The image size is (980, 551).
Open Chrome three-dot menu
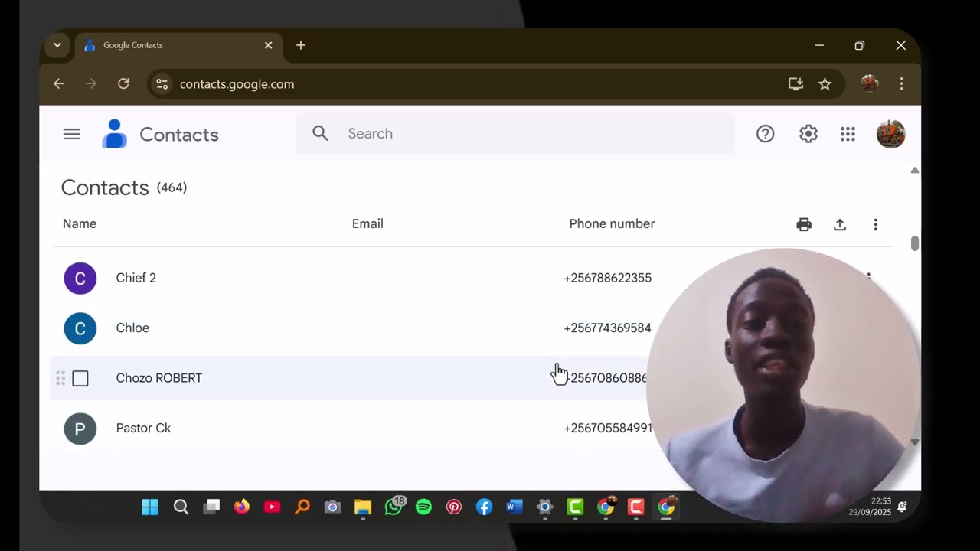(x=901, y=84)
